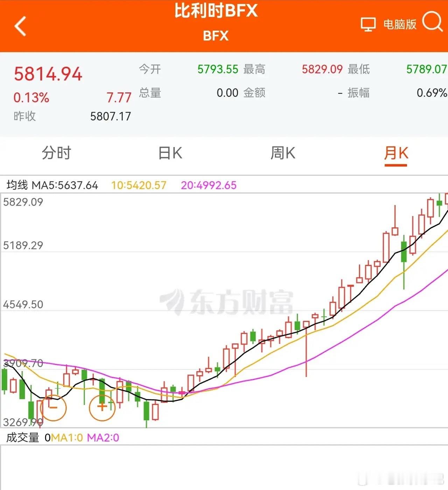448x490 pixels.
Task: Click the MA1:0 volume indicator
Action: (67, 438)
